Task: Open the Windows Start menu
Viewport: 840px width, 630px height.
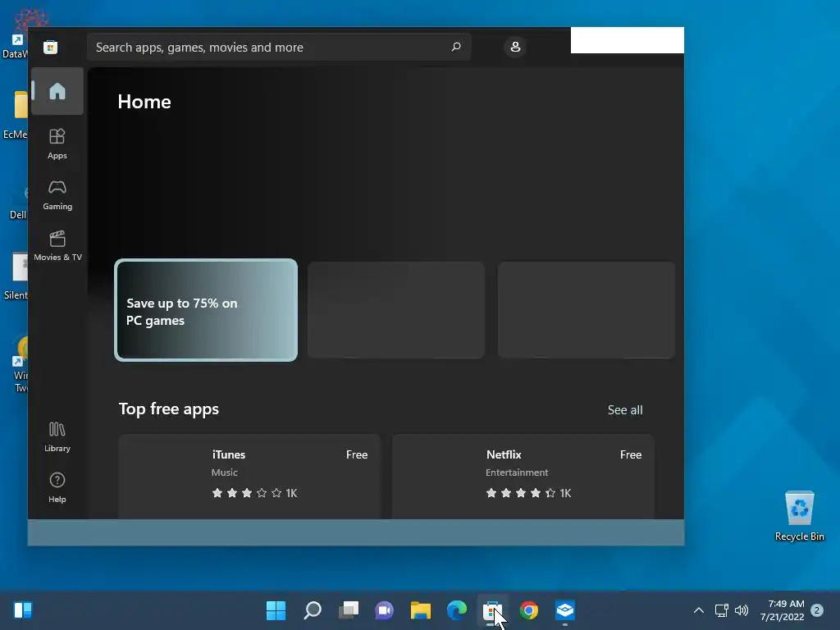Action: coord(276,610)
